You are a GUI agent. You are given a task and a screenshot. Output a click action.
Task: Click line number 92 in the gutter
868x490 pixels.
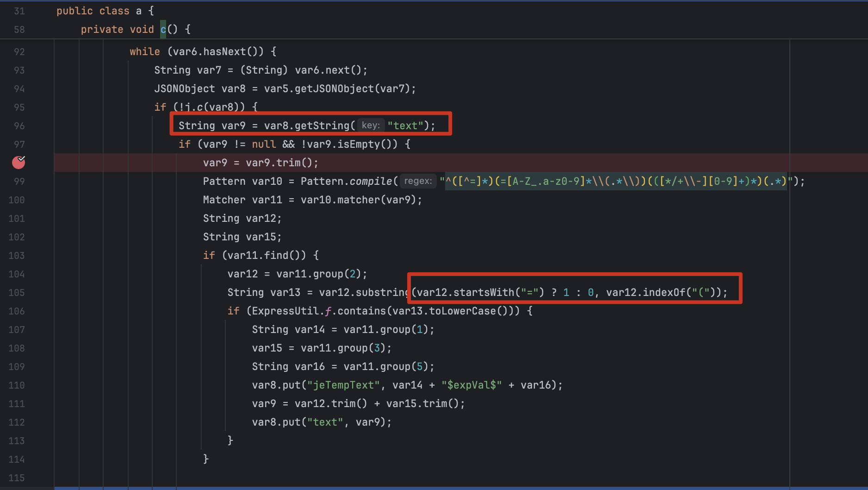pos(19,51)
